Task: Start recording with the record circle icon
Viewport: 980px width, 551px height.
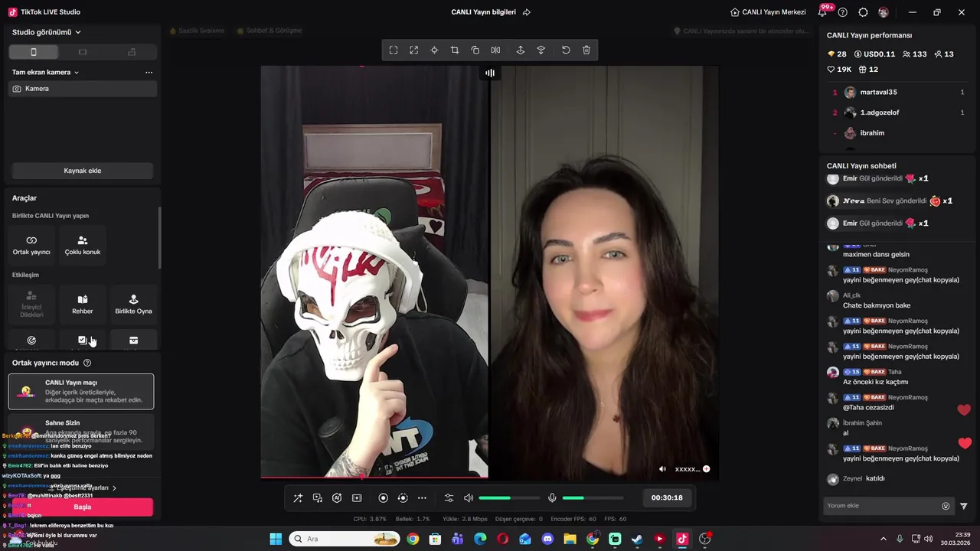Action: [x=384, y=498]
